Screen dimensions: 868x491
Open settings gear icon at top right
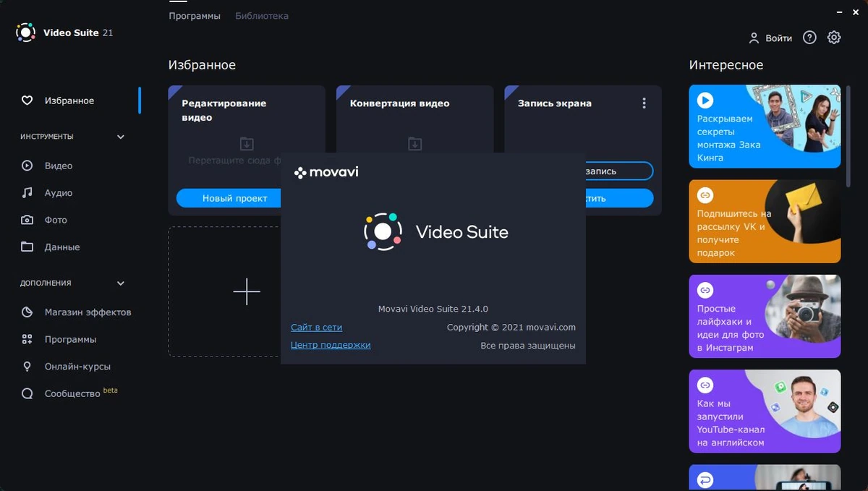(x=834, y=38)
